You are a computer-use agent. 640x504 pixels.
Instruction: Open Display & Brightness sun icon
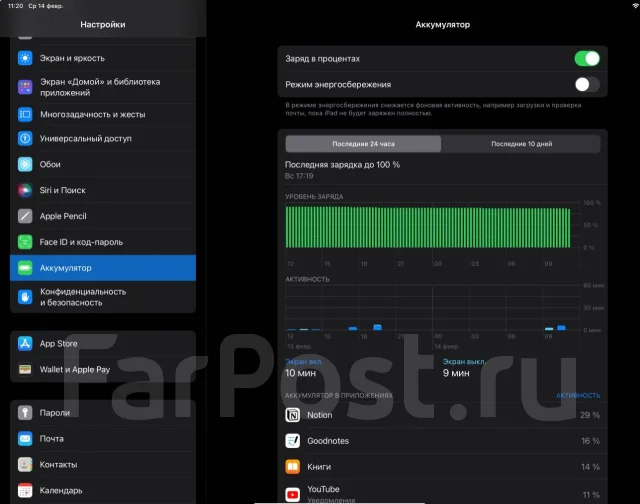point(25,58)
